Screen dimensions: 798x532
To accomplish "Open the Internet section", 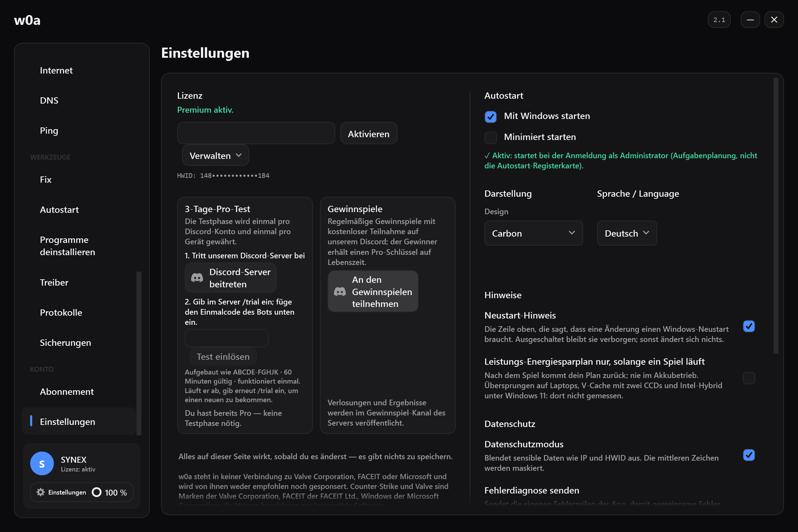I will (79, 70).
